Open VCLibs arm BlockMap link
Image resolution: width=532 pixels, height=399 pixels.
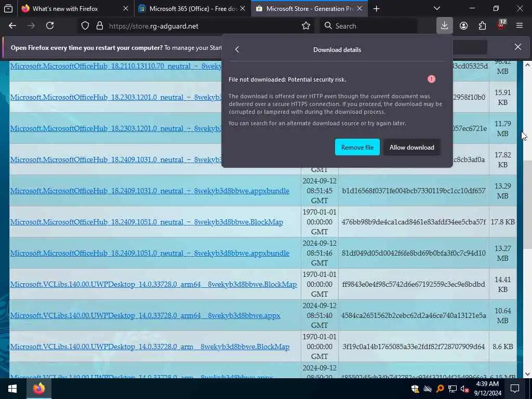click(x=150, y=347)
